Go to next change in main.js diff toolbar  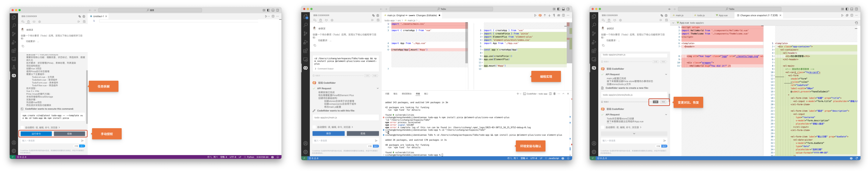[x=549, y=15]
